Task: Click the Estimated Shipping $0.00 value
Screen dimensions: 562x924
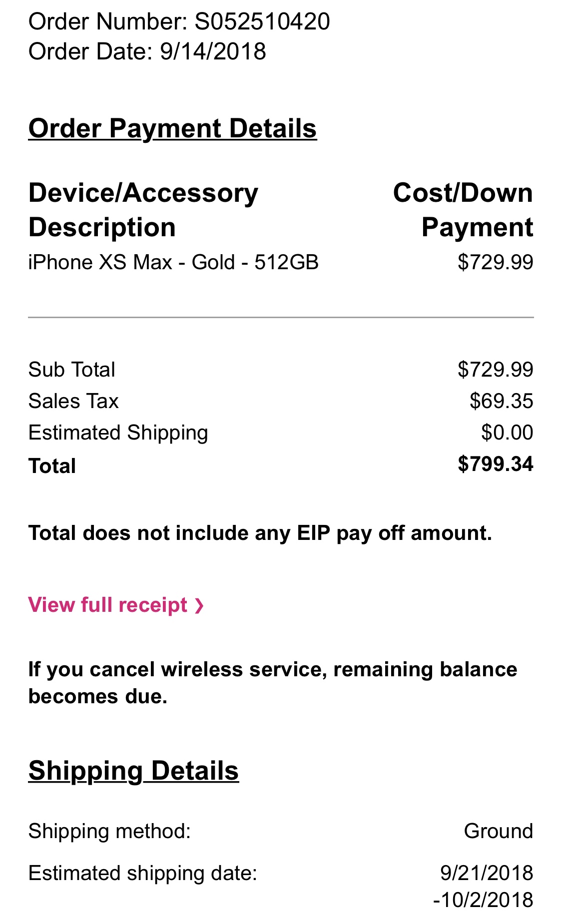Action: pyautogui.click(x=507, y=433)
